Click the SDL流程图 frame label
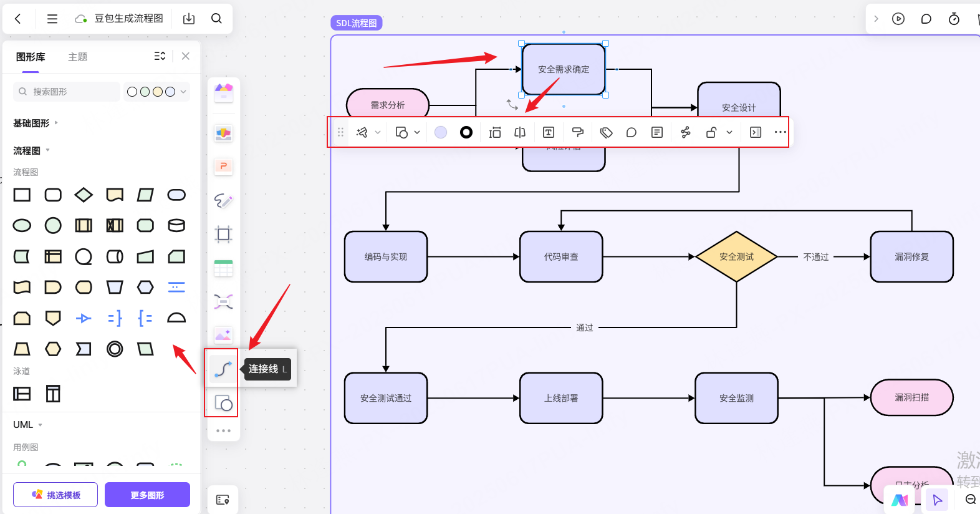980x514 pixels. [x=357, y=23]
